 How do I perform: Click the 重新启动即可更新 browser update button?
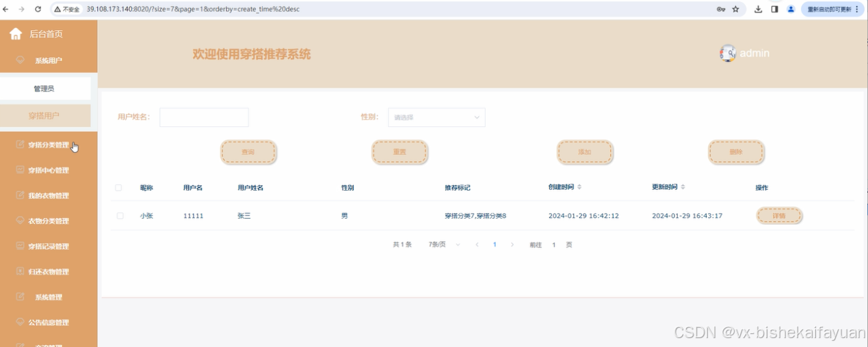click(832, 9)
